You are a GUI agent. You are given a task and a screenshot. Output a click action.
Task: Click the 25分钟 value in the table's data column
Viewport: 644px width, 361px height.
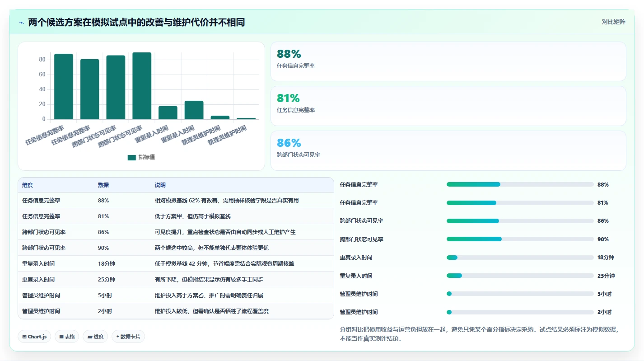coord(107,280)
